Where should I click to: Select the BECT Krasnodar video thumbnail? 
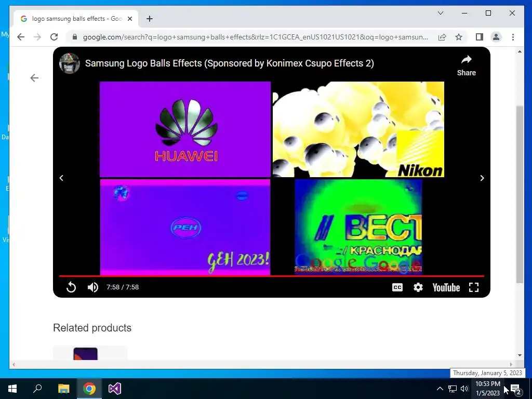tap(358, 227)
